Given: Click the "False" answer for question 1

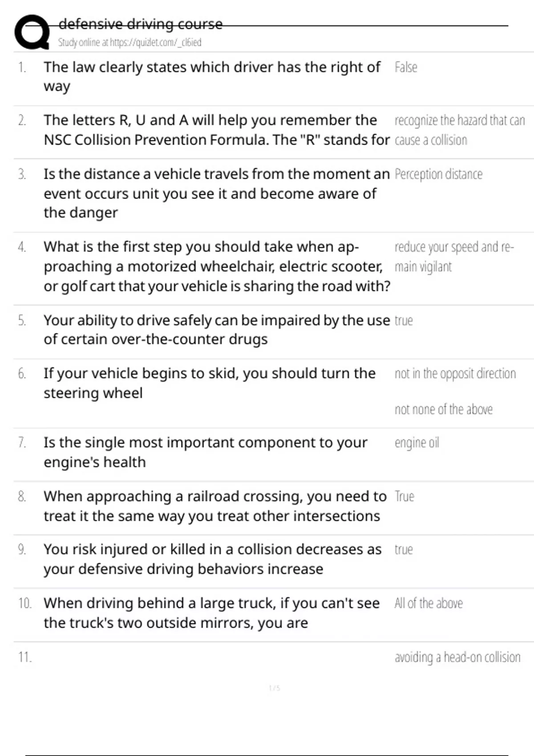Looking at the screenshot, I should pos(406,67).
